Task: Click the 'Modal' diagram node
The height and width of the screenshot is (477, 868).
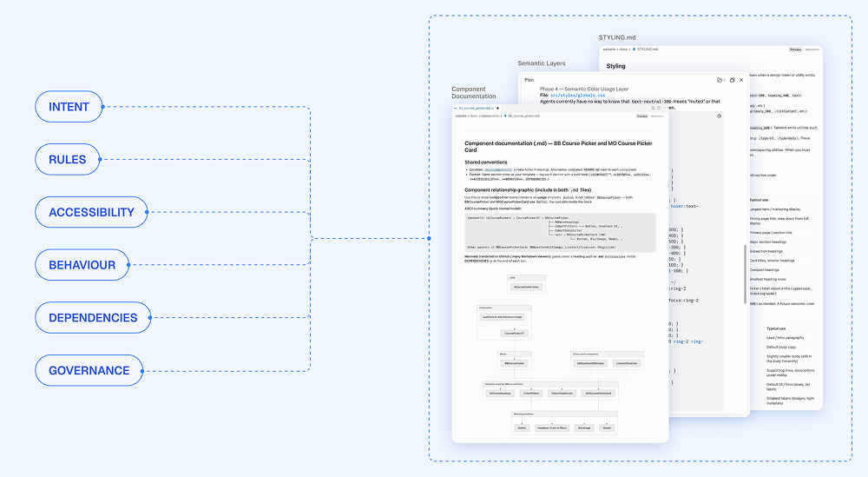Action: (x=607, y=427)
